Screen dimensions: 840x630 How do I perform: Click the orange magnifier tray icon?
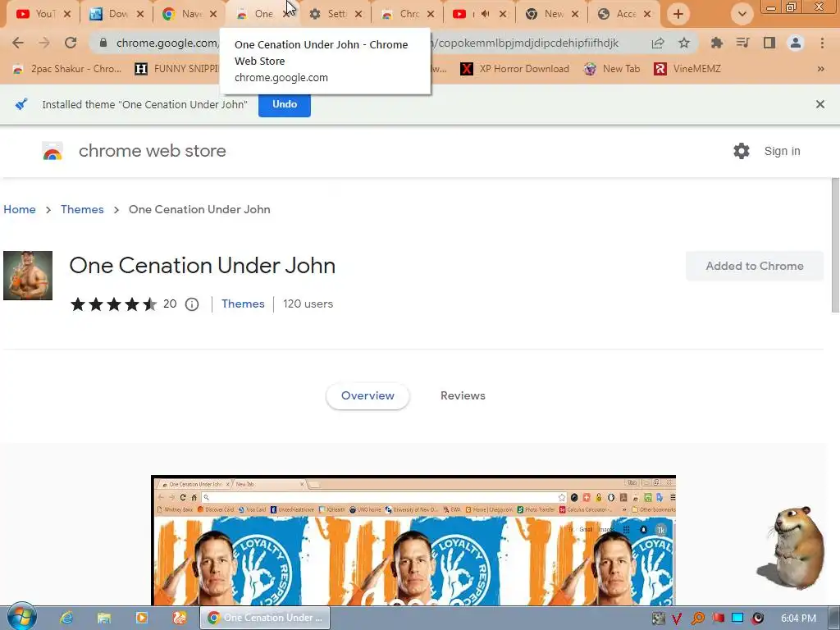(697, 619)
